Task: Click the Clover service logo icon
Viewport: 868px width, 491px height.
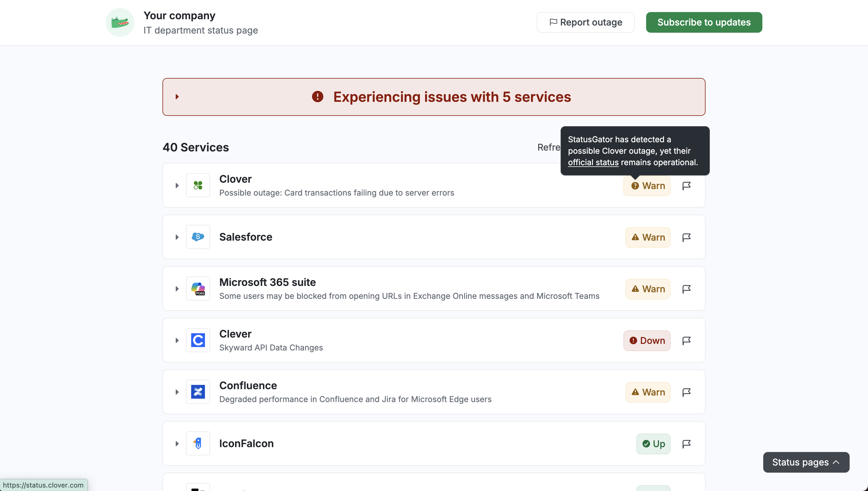Action: [x=198, y=185]
